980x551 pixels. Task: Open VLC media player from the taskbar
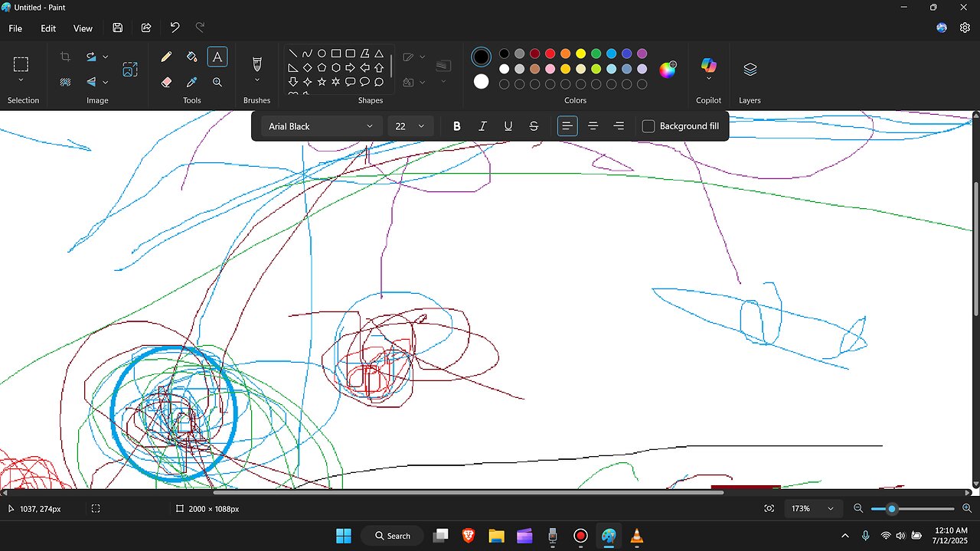pyautogui.click(x=636, y=536)
